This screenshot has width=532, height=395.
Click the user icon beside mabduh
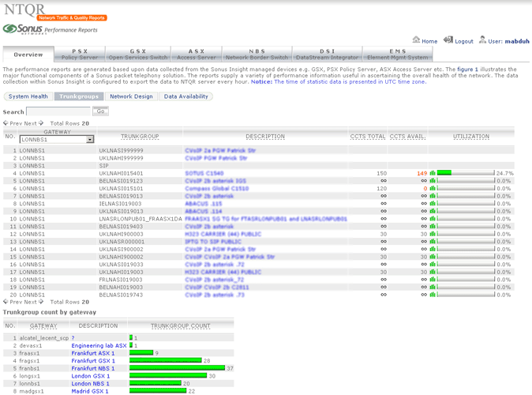coord(481,40)
